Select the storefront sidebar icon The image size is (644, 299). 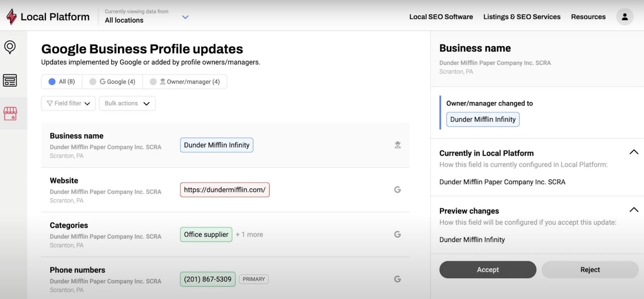[10, 113]
